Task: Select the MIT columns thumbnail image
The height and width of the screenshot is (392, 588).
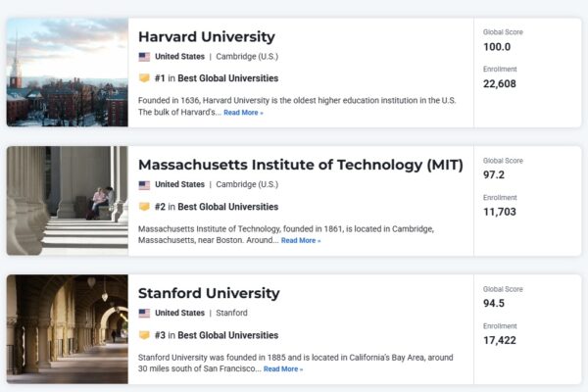Action: [67, 201]
